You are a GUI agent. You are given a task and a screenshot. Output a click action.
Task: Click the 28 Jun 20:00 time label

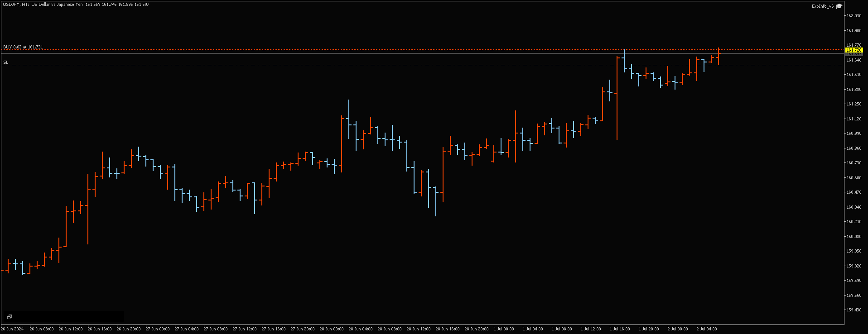click(477, 329)
